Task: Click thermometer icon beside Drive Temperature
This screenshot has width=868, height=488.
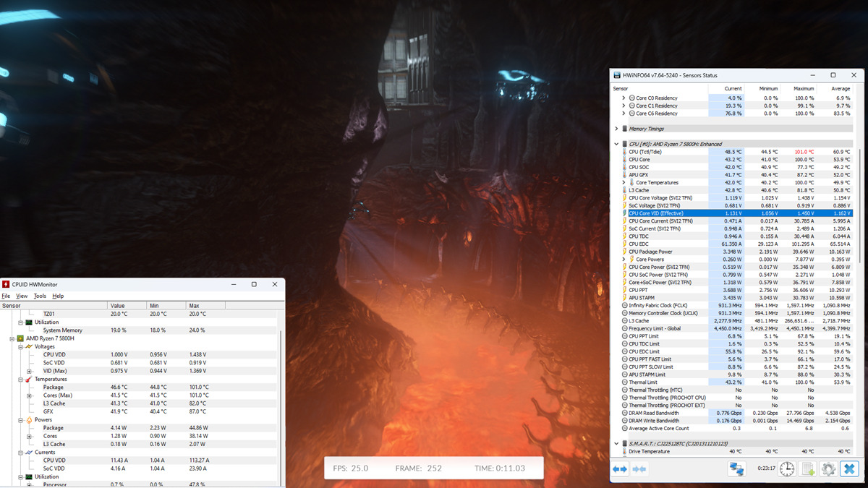Action: click(x=624, y=451)
